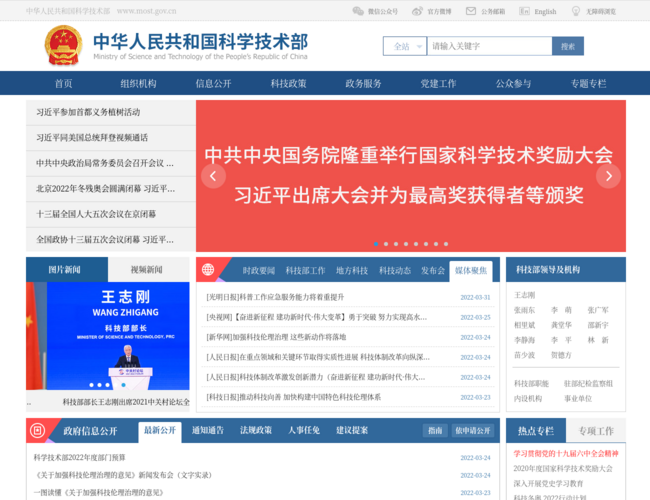Switch to 建议提案 tab
Image resolution: width=650 pixels, height=500 pixels.
(x=352, y=430)
